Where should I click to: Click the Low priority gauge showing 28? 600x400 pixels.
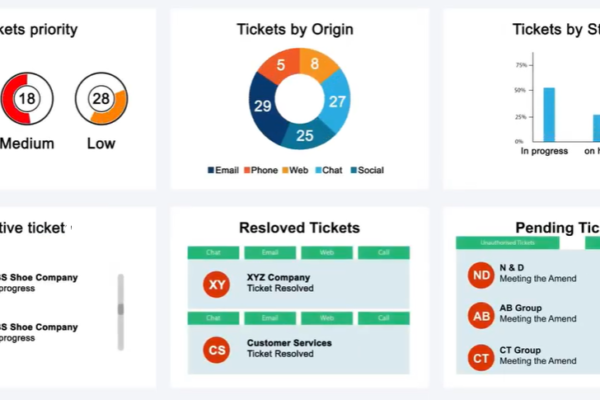[x=101, y=99]
